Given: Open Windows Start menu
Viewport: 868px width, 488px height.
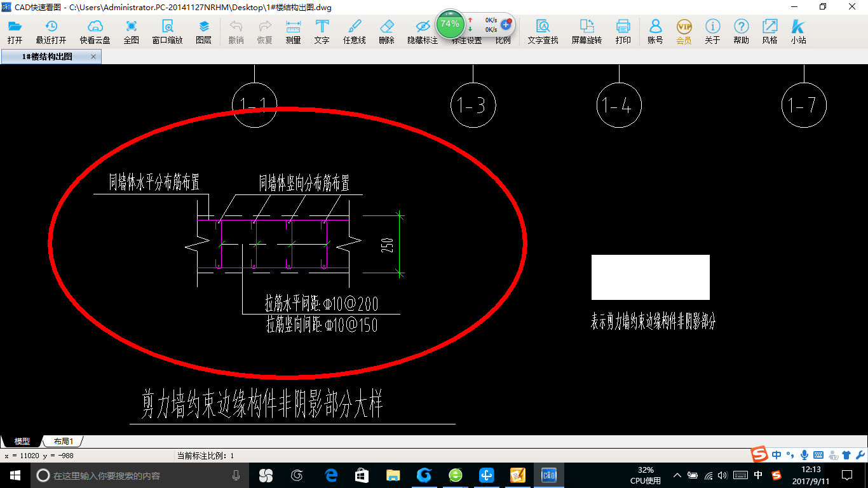Looking at the screenshot, I should (x=15, y=475).
